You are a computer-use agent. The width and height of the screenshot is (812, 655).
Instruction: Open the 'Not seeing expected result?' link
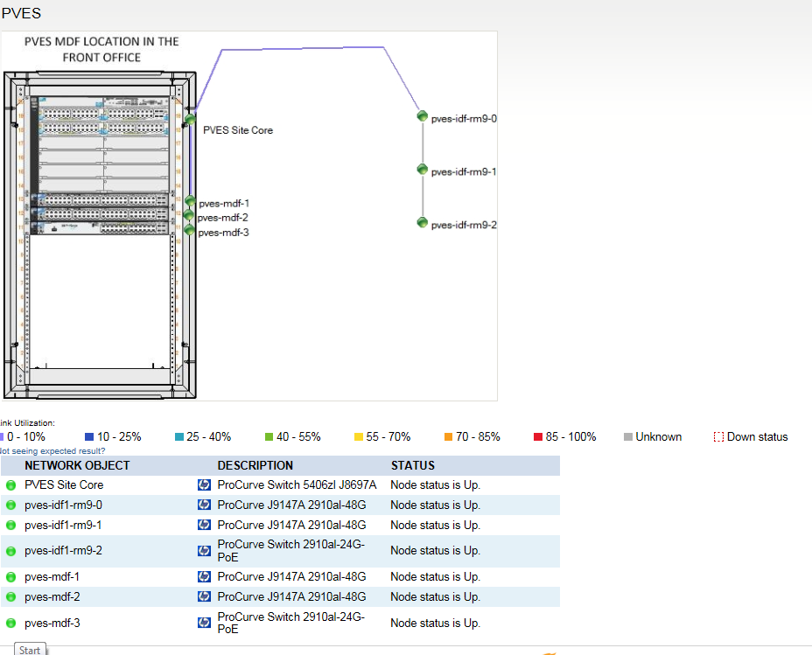click(x=52, y=450)
